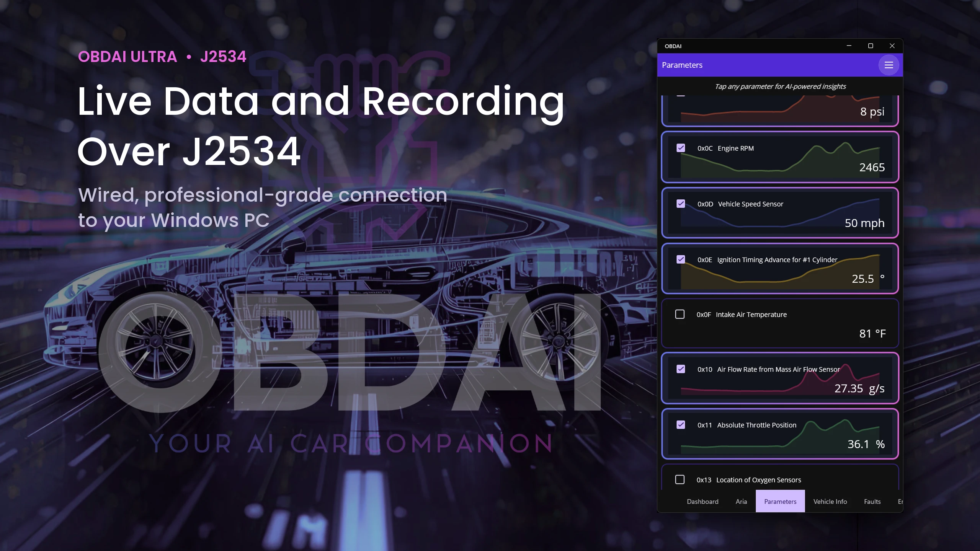Maximize the OBDAI window
This screenshot has height=551, width=980.
(871, 46)
